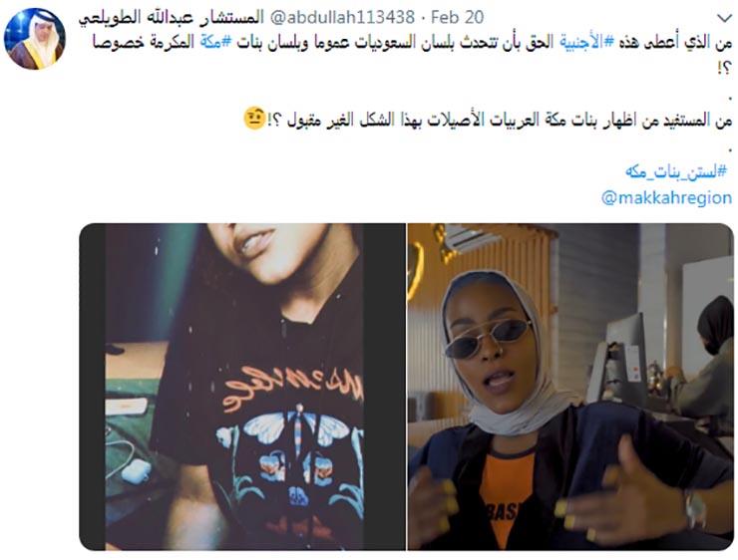Open the Feb 20 tweet timestamp
Screen dimensions: 738x560
click(x=457, y=17)
